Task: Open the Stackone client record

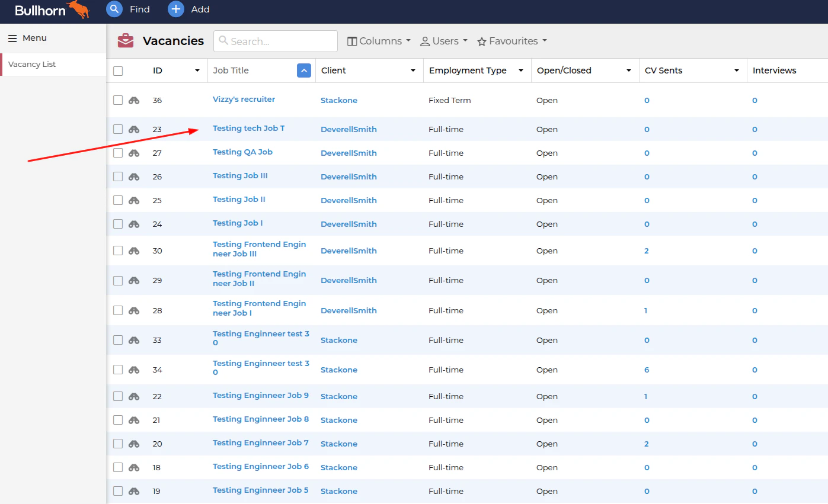Action: [x=338, y=100]
